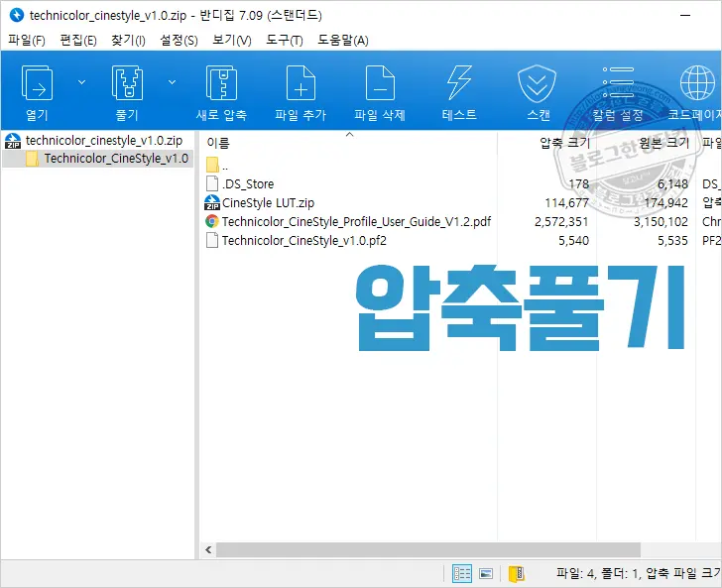The image size is (722, 588).
Task: Open 칼럼 설정 (Column settings) in the toolbar
Action: (x=618, y=83)
